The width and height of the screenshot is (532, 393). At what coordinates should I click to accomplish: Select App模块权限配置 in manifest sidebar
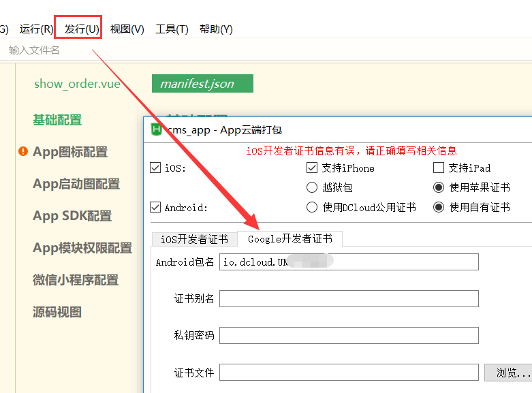(x=82, y=248)
